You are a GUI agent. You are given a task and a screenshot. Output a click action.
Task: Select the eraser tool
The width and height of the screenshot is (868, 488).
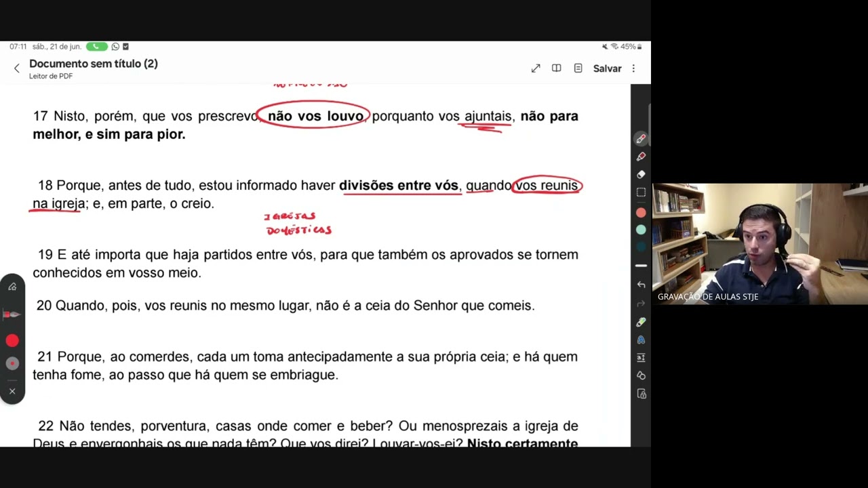point(641,174)
